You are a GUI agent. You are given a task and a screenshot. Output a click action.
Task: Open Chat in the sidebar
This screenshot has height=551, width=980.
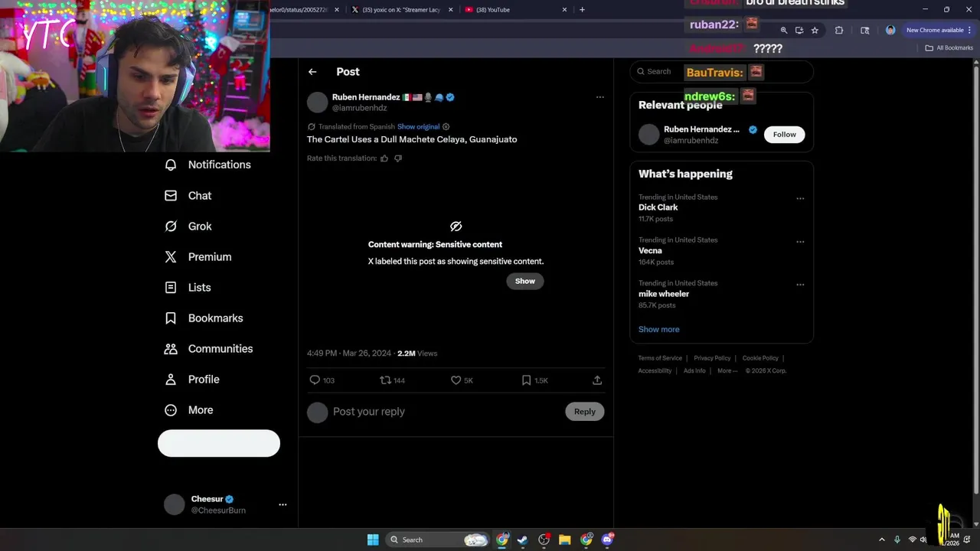[188, 196]
